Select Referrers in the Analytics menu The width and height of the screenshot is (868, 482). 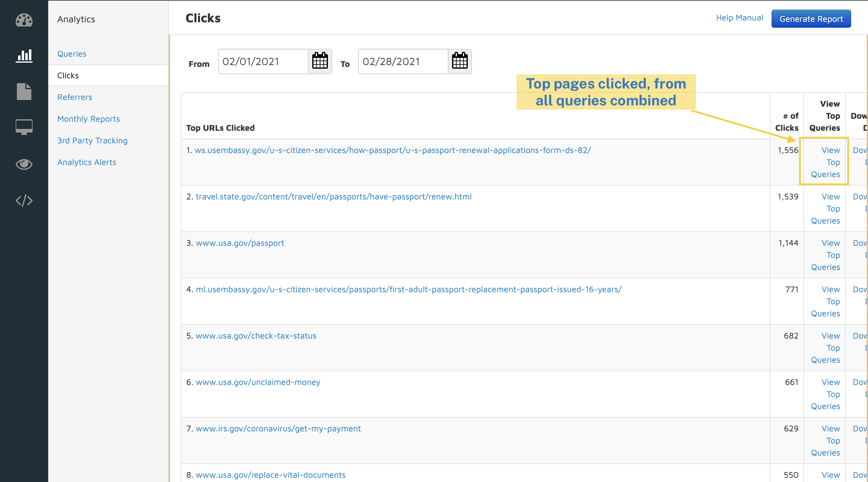(74, 97)
